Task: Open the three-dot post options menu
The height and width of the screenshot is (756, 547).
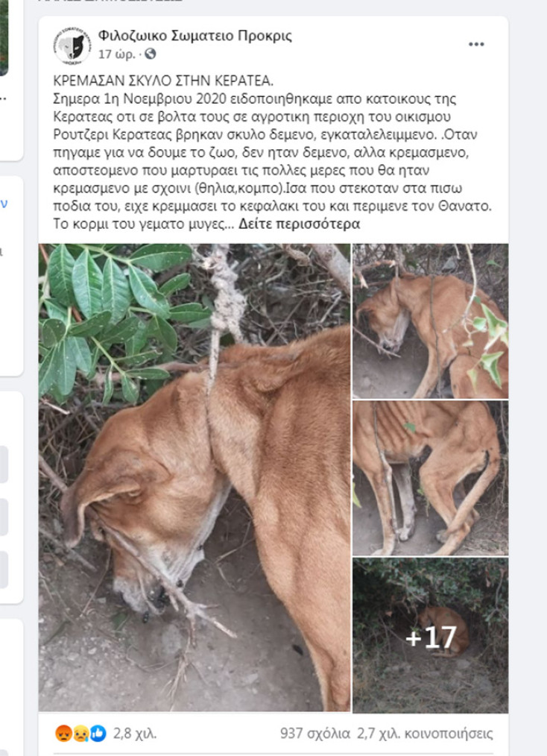Action: (476, 44)
